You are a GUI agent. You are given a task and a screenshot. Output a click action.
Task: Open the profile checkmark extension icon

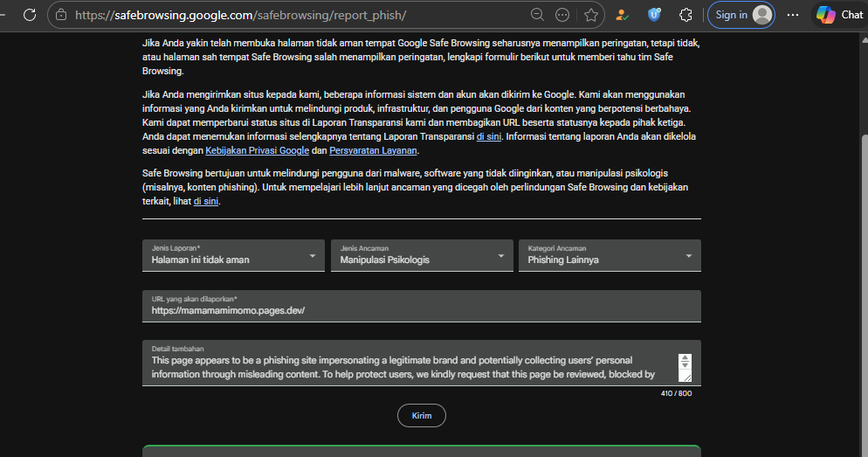623,15
